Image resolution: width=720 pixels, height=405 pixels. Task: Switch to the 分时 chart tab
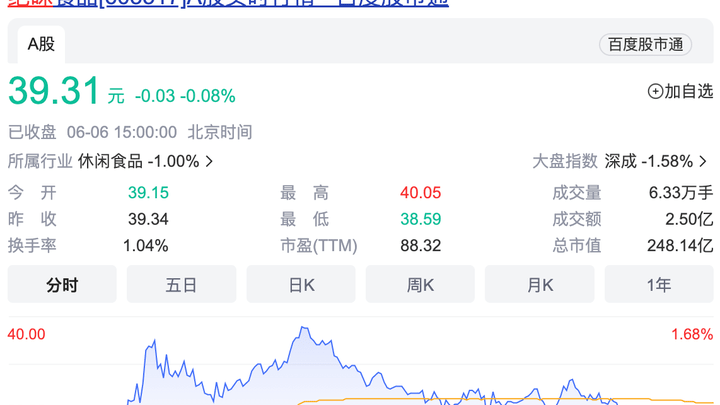coord(62,285)
